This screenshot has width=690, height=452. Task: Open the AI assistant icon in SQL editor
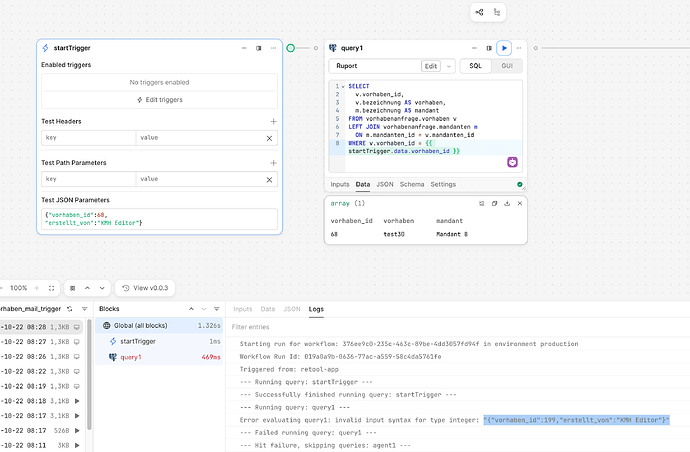pos(511,163)
